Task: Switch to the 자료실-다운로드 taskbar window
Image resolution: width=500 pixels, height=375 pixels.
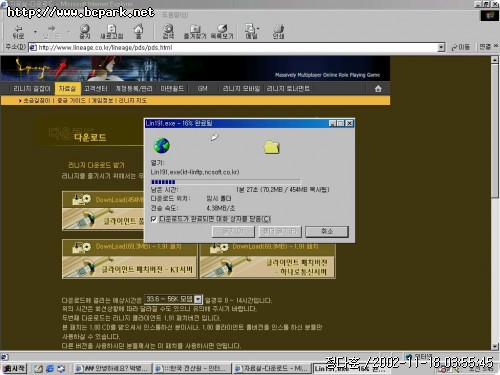Action: click(272, 368)
